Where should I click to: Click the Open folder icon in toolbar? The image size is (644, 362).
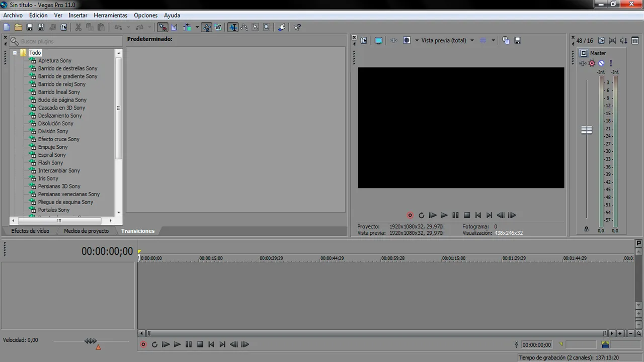tap(18, 27)
